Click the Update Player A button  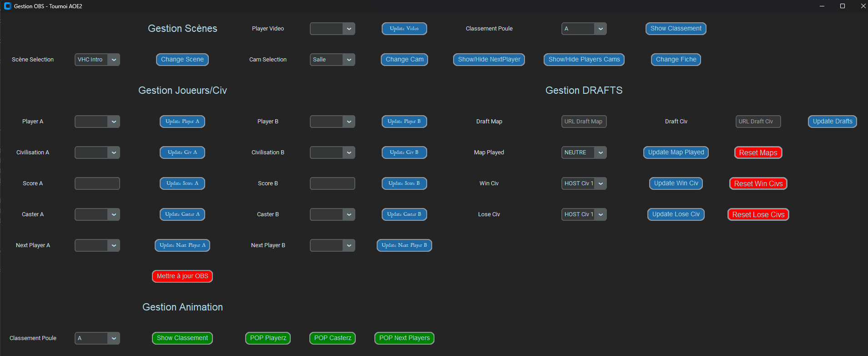tap(182, 122)
